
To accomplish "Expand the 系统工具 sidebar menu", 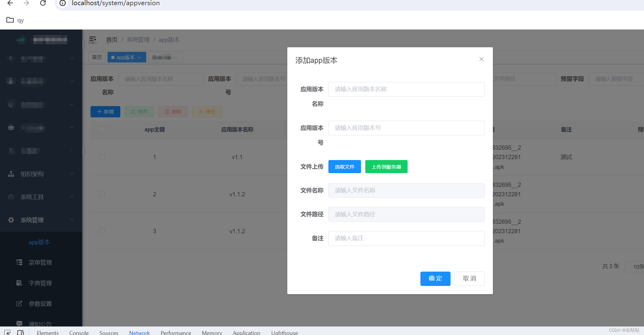I will 41,197.
